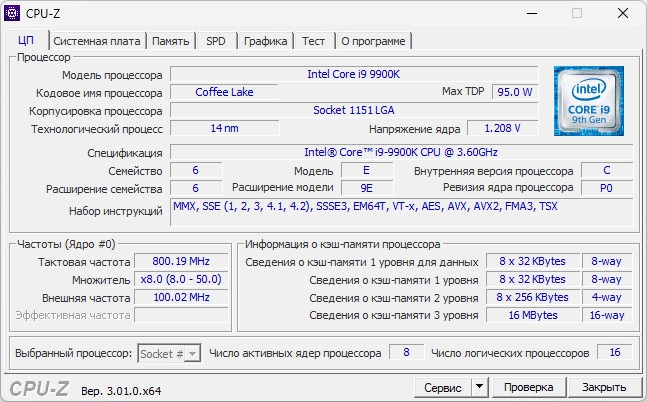Click the Socket 1151 LGA value
This screenshot has width=647, height=402.
(x=354, y=110)
